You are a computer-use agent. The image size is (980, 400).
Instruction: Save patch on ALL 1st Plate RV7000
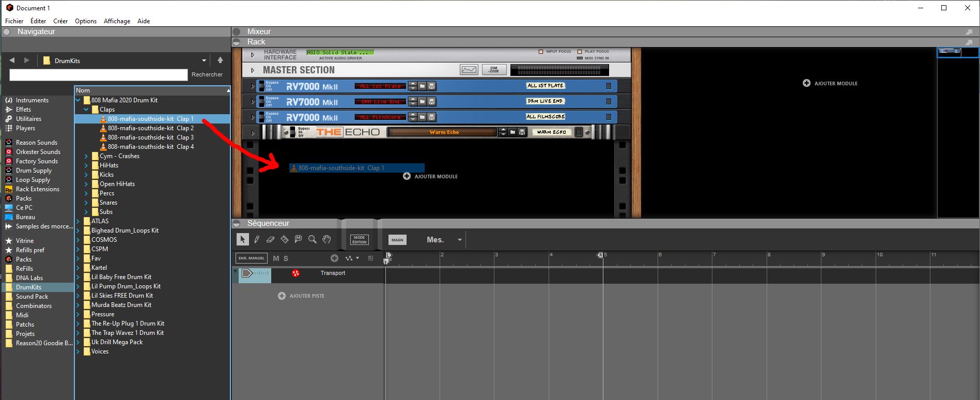tap(431, 86)
